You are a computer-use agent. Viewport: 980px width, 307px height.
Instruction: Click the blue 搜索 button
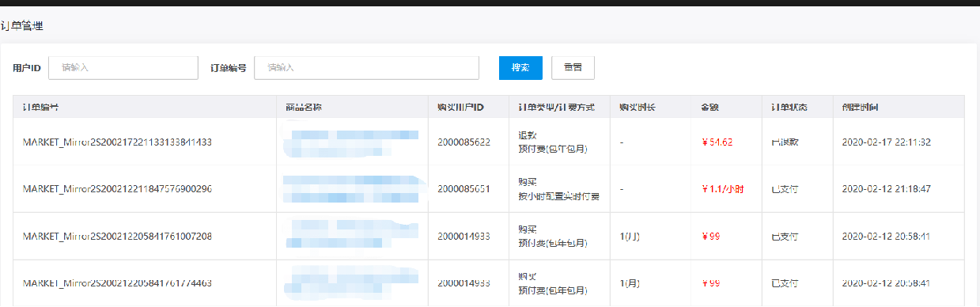coord(520,68)
